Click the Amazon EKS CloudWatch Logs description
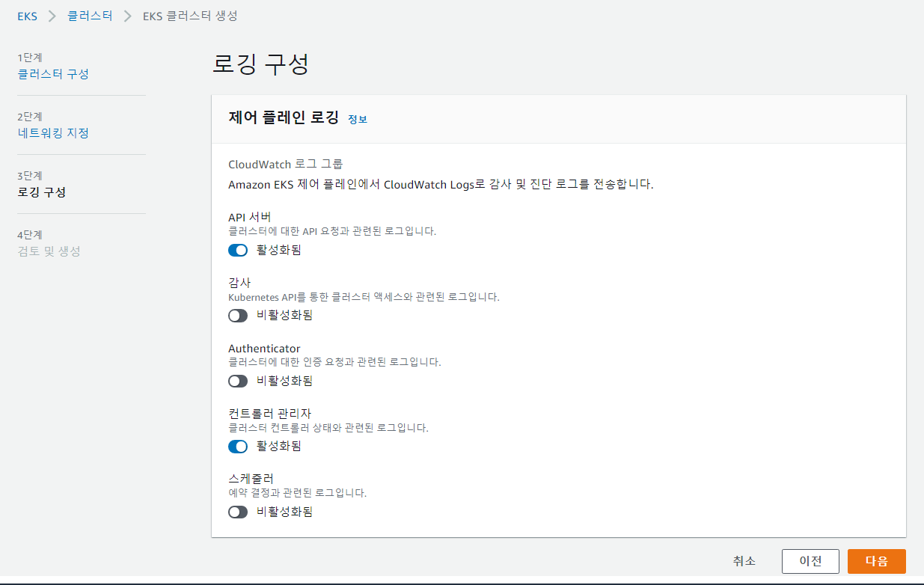This screenshot has height=585, width=924. point(441,184)
